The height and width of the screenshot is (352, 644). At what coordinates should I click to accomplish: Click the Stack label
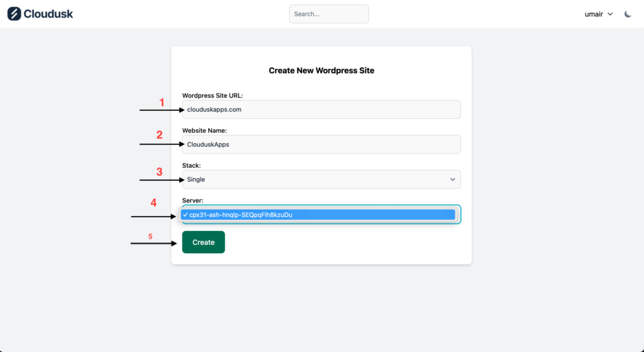[x=192, y=166]
